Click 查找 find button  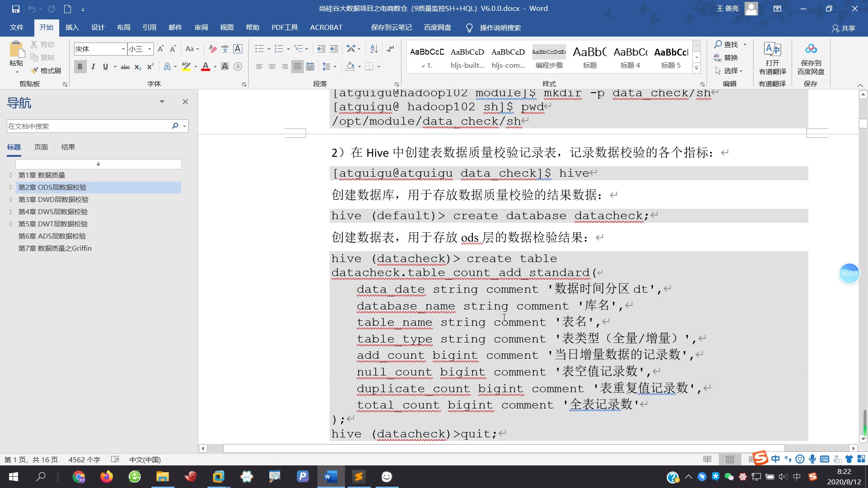pos(726,44)
